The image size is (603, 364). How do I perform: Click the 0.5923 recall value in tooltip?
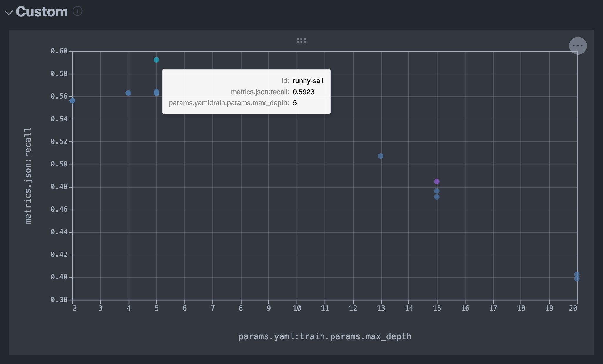point(304,92)
